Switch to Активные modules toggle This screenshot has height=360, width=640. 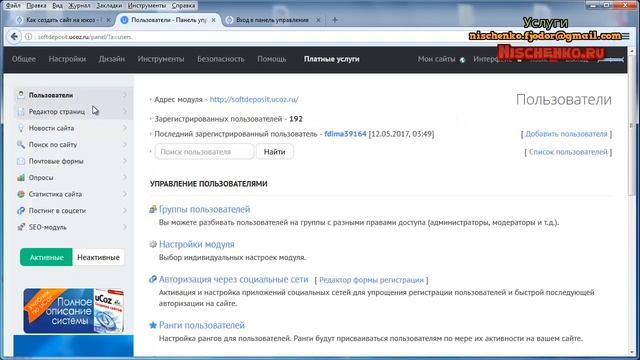click(47, 257)
